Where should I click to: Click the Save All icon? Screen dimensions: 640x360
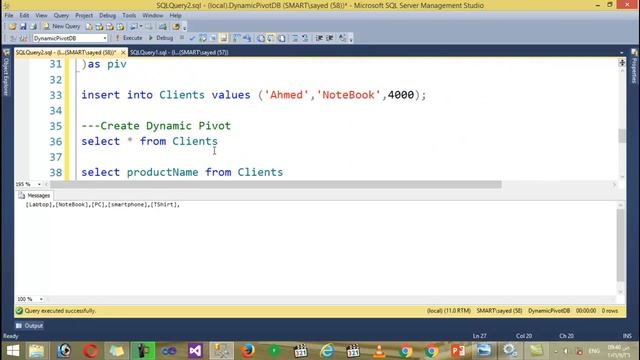tap(33, 27)
